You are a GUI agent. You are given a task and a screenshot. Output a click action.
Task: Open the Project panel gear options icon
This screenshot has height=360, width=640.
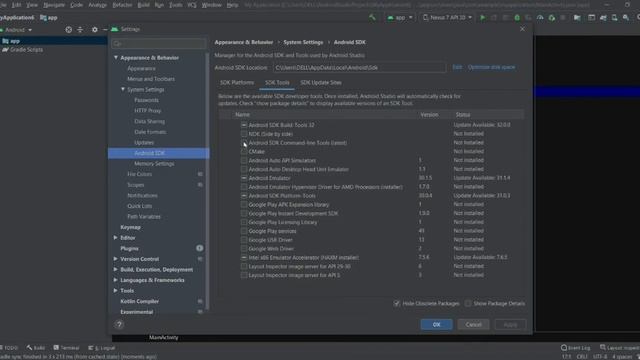pos(95,29)
